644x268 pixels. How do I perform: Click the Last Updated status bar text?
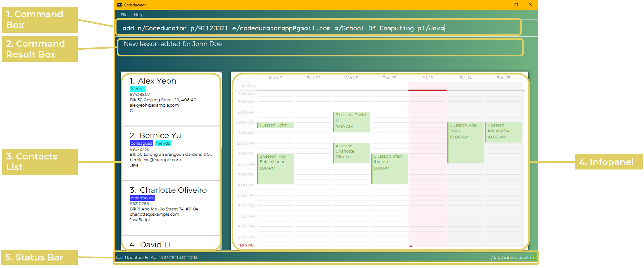click(157, 257)
